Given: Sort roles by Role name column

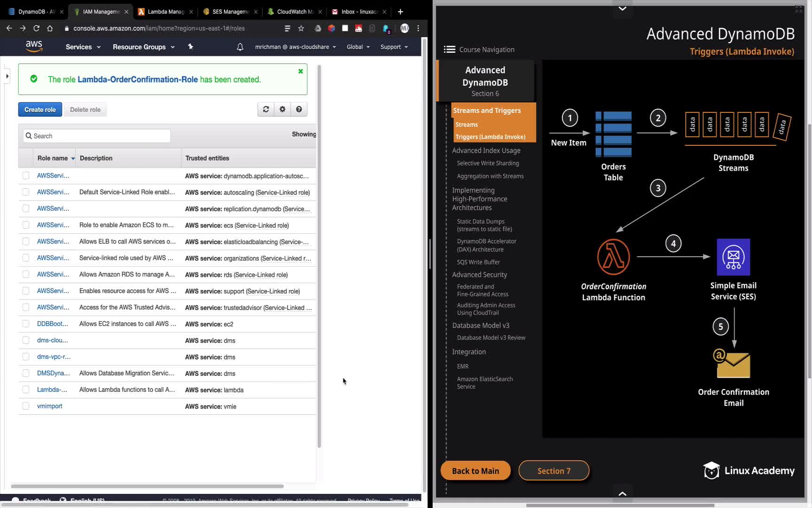Looking at the screenshot, I should tap(56, 158).
